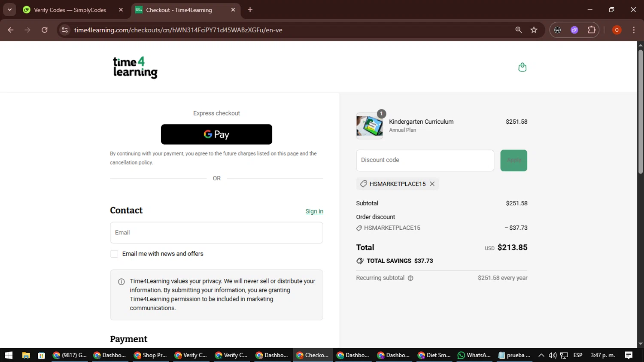Click the Kindergarten Curriculum product thumbnail
This screenshot has width=644, height=362.
point(369,126)
